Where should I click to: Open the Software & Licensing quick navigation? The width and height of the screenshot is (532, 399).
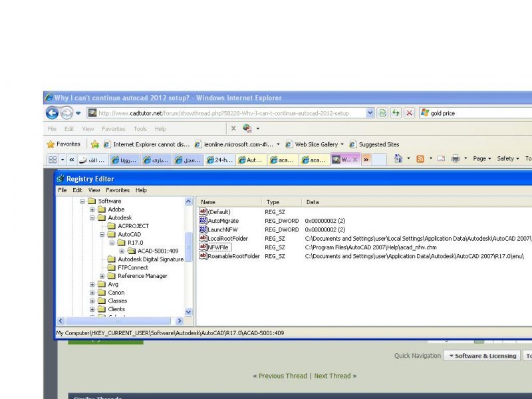tap(482, 356)
